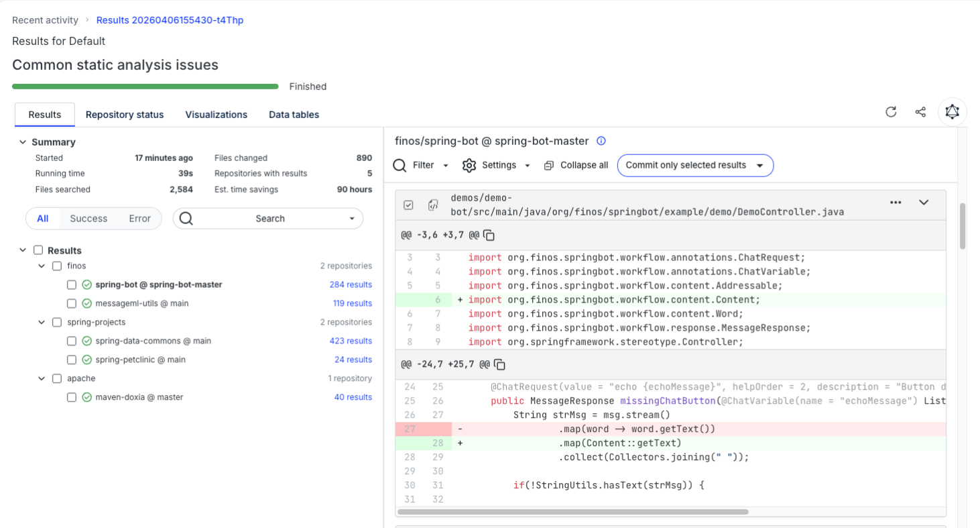Image resolution: width=980 pixels, height=528 pixels.
Task: Collapse the spring-projects group
Action: (42, 322)
